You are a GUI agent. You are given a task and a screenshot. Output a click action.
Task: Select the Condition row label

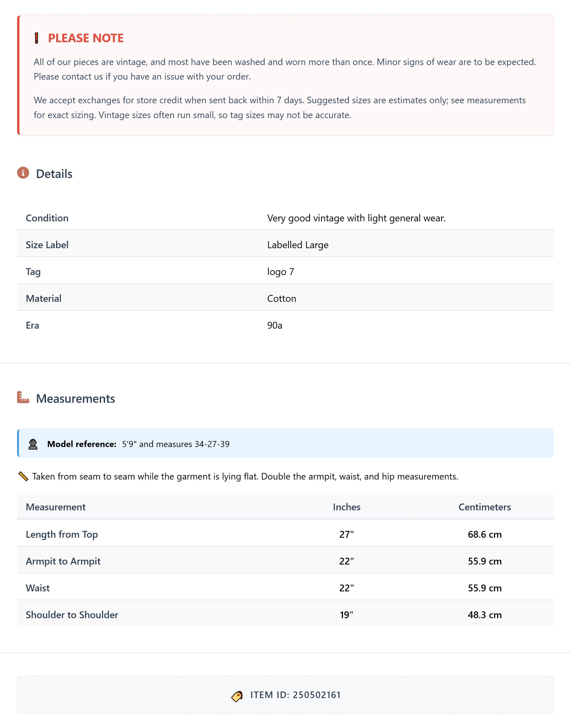tap(47, 218)
